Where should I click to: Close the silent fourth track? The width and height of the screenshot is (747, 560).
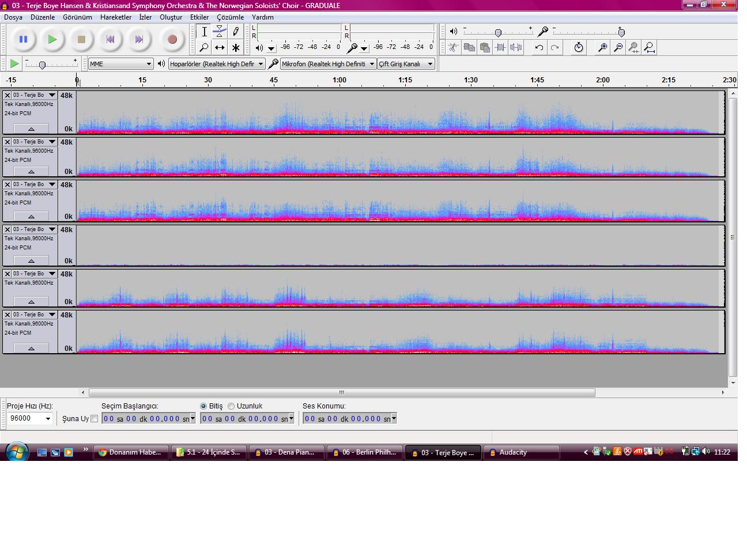(7, 229)
